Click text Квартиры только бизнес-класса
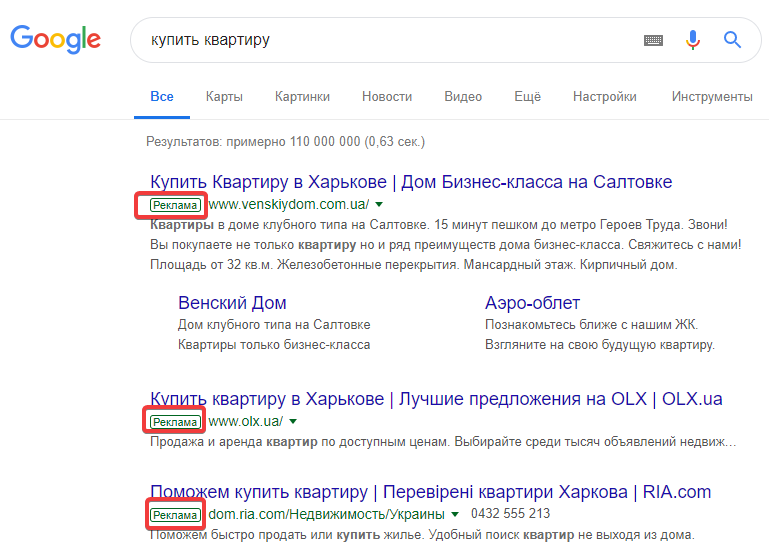 point(274,345)
